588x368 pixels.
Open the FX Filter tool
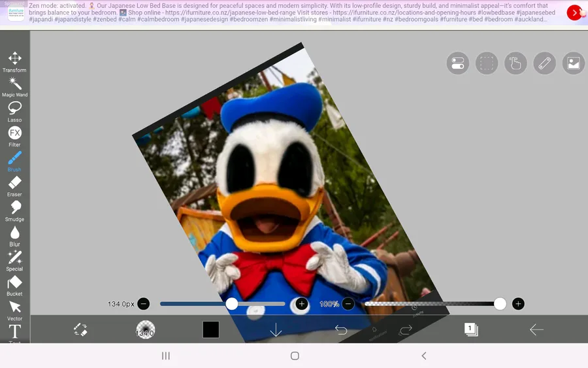[14, 137]
